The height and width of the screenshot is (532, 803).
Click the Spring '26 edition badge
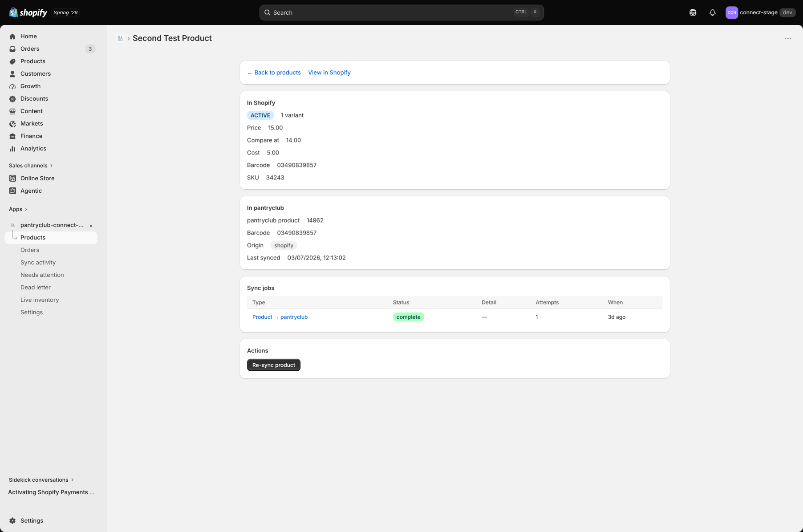click(65, 12)
